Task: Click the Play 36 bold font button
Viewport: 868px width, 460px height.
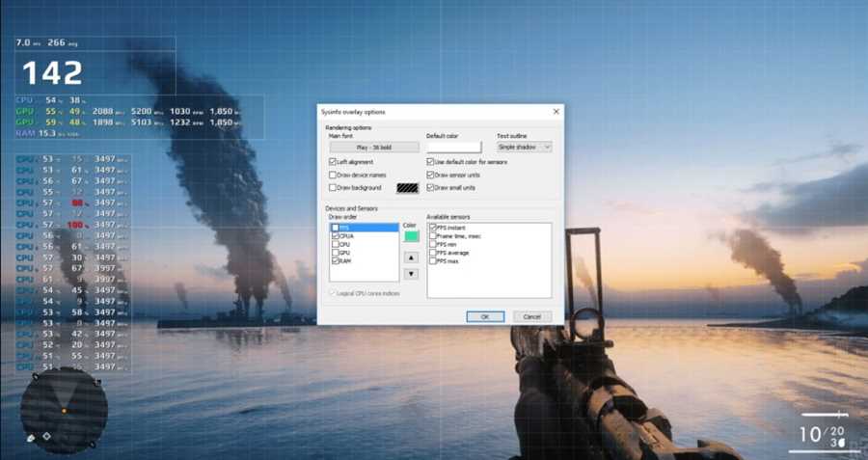Action: 373,147
